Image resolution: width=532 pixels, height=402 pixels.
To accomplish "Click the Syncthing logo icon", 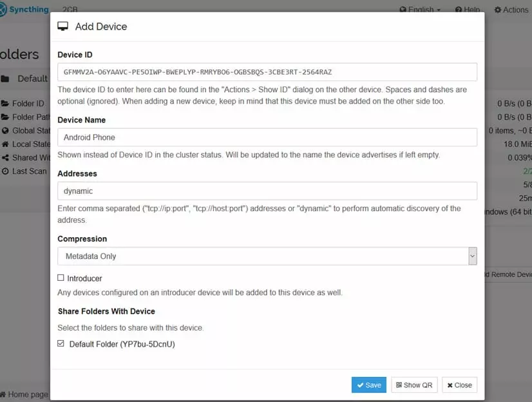I will click(x=4, y=10).
